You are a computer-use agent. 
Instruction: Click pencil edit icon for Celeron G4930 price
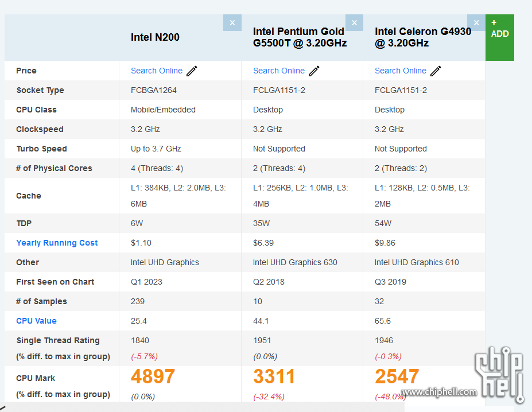436,71
